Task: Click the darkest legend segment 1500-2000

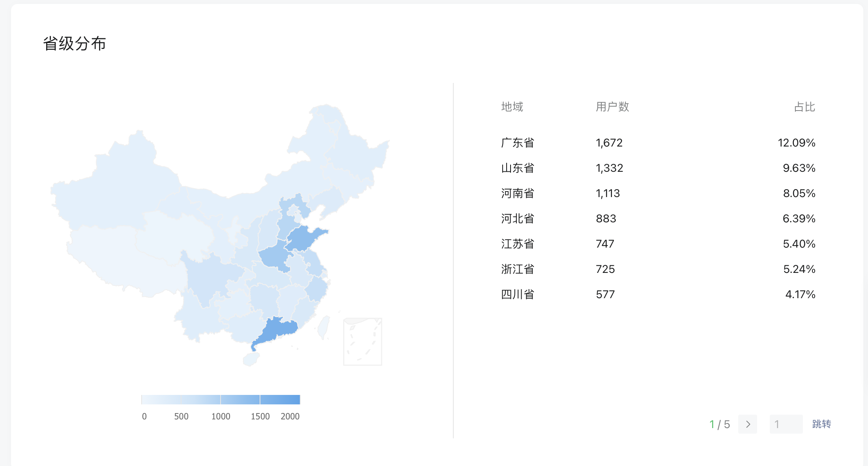Action: tap(280, 400)
